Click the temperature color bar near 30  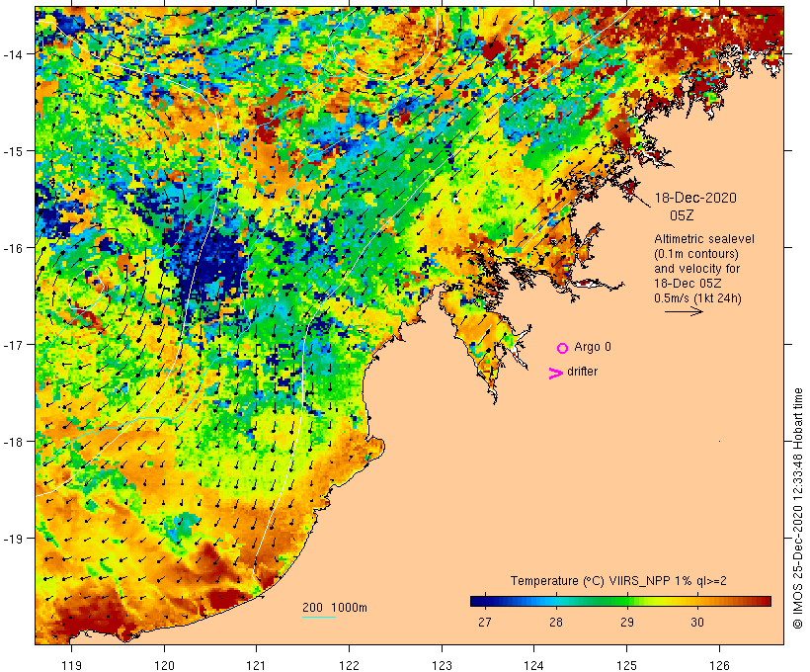pos(697,601)
